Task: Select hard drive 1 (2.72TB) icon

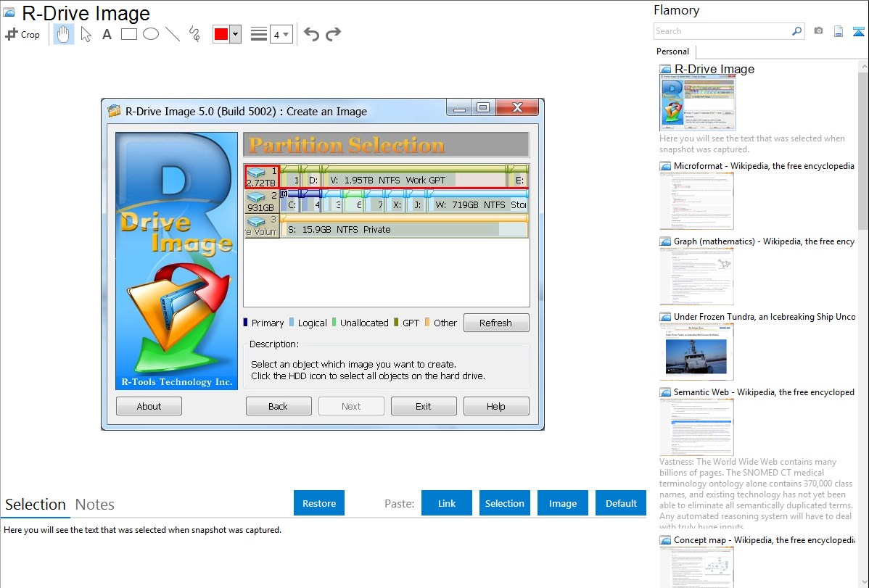Action: tap(261, 177)
